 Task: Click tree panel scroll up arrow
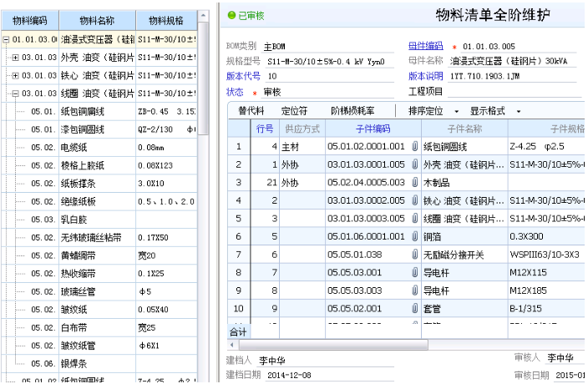[203, 16]
